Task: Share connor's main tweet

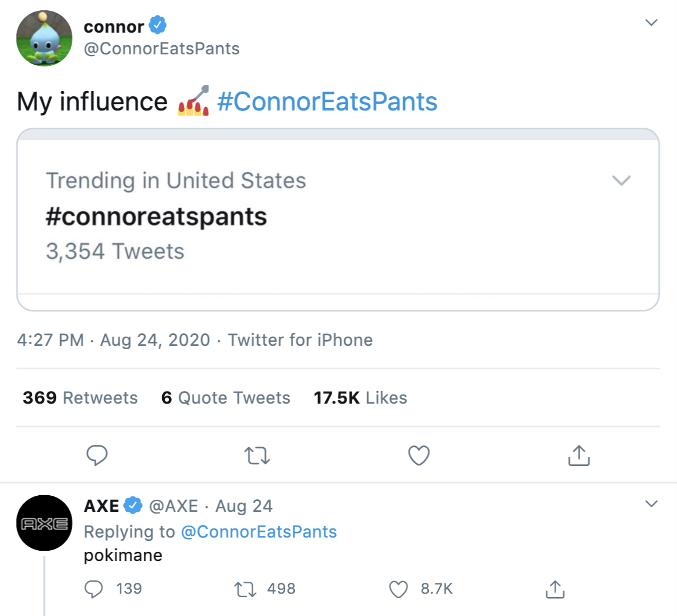Action: pos(578,456)
